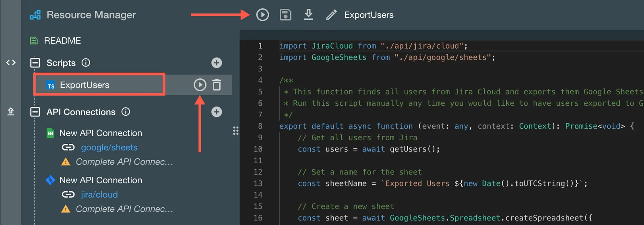
Task: Click the "Create a new sheet" comment
Action: (346, 207)
